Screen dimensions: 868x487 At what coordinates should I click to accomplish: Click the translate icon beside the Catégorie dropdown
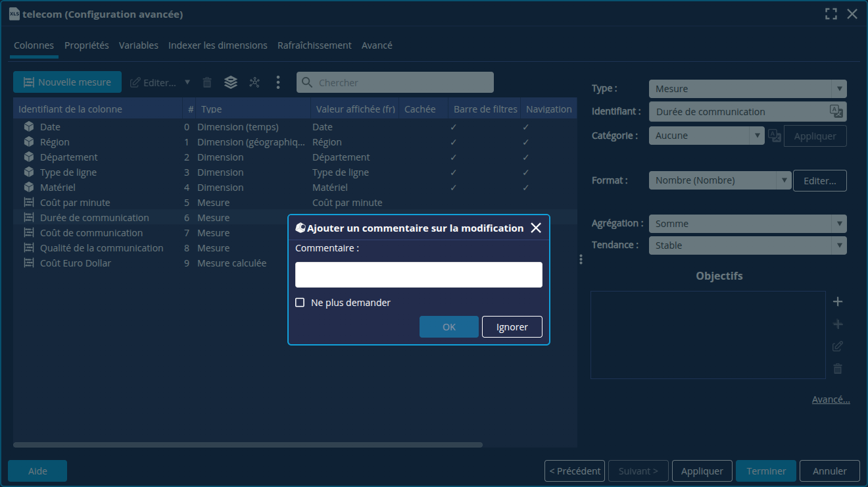[x=775, y=136]
